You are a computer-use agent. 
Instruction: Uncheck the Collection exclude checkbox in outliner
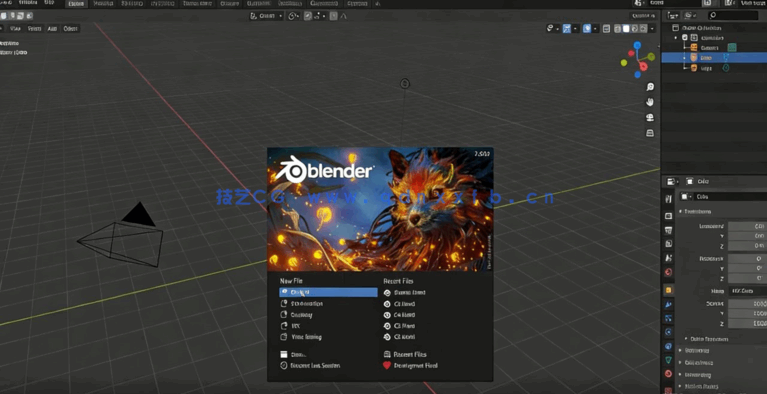click(685, 38)
